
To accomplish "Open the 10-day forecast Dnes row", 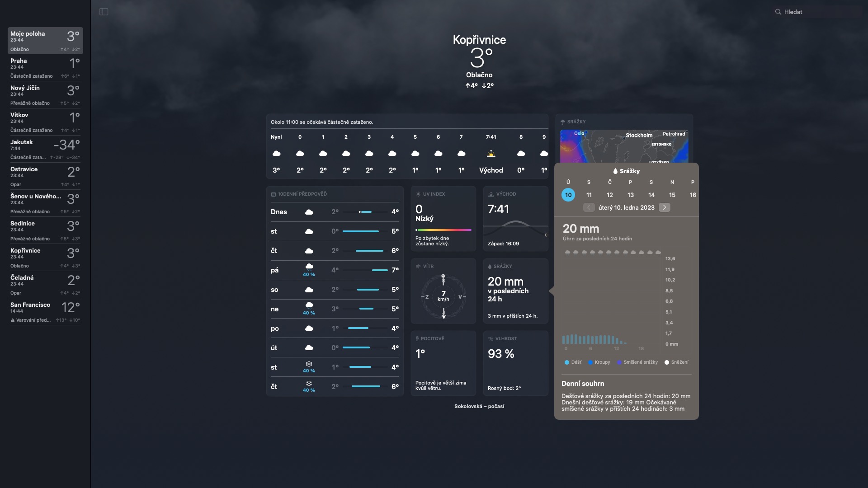I will (x=335, y=212).
